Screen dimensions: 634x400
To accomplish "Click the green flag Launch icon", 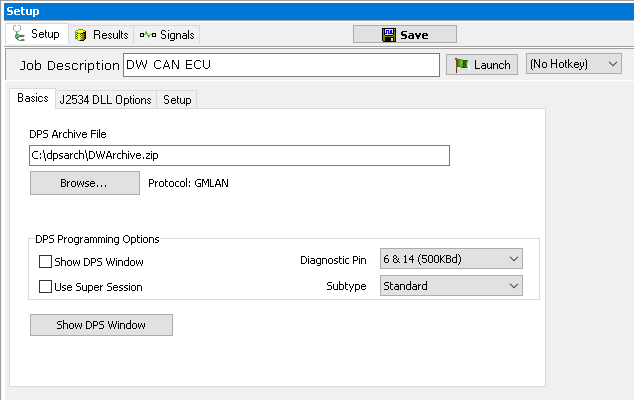I will 460,65.
